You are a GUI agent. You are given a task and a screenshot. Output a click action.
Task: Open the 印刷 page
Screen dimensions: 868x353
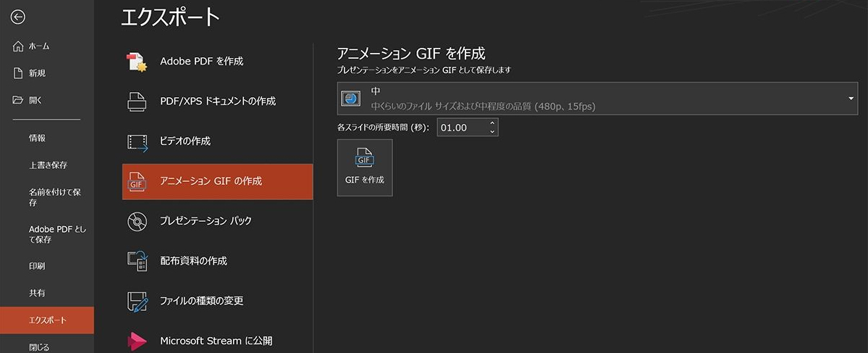pyautogui.click(x=47, y=266)
